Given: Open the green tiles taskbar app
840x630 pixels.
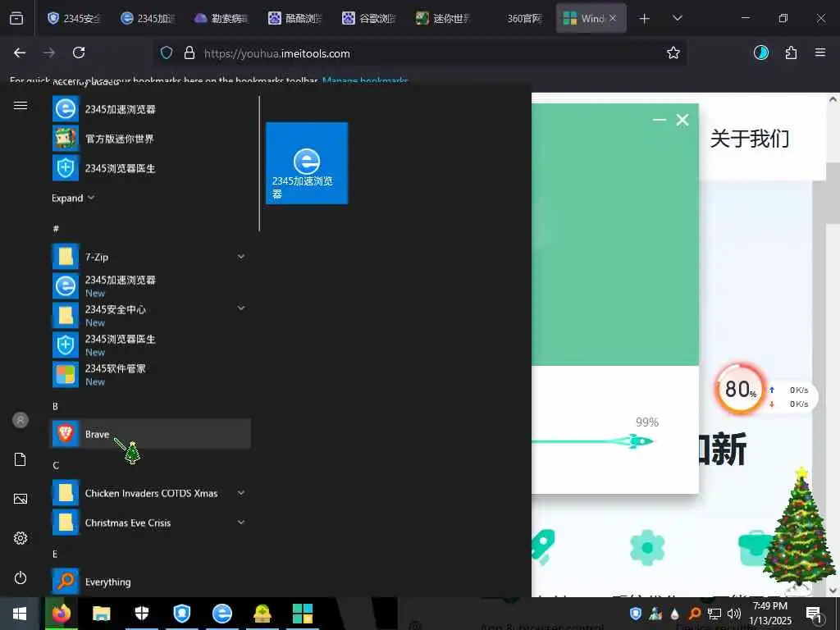Looking at the screenshot, I should 303,614.
